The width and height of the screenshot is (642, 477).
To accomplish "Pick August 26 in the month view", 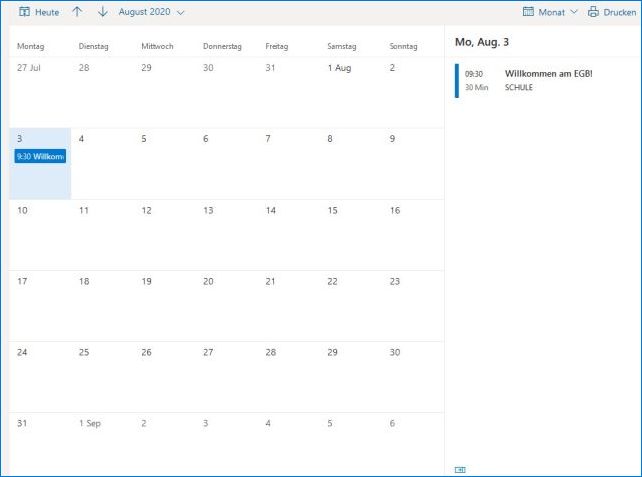I will point(165,377).
